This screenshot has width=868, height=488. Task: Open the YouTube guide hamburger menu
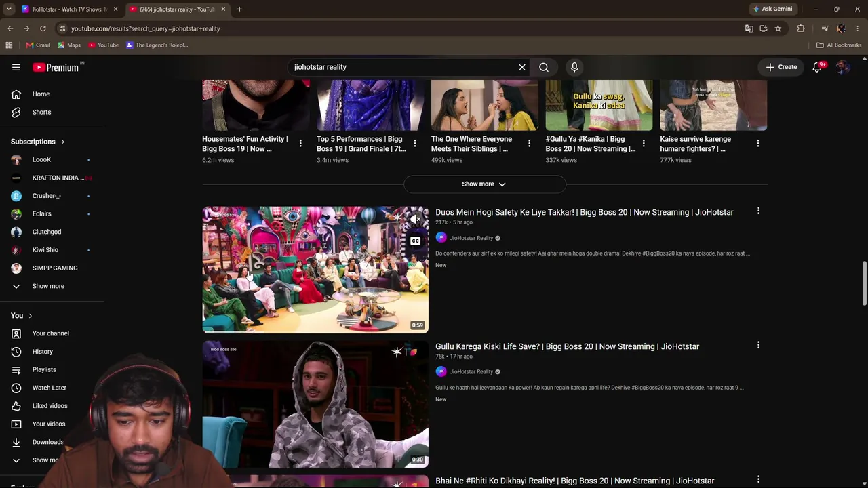coord(16,67)
